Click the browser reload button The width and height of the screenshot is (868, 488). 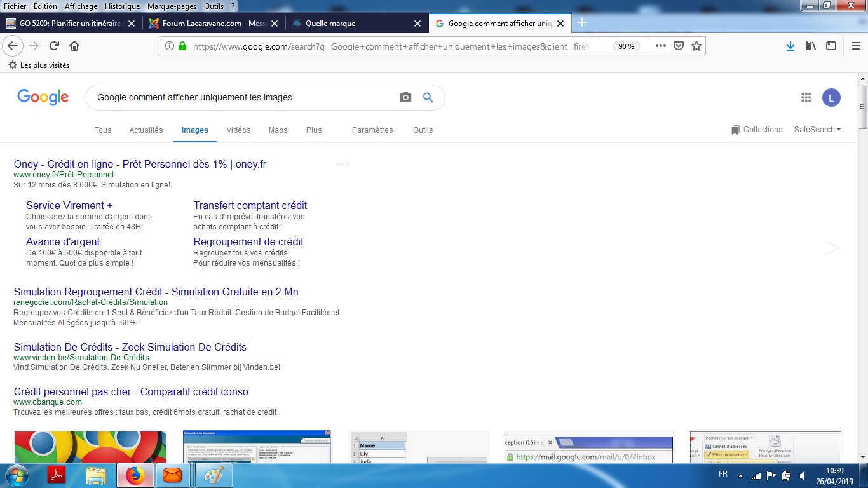(x=54, y=46)
